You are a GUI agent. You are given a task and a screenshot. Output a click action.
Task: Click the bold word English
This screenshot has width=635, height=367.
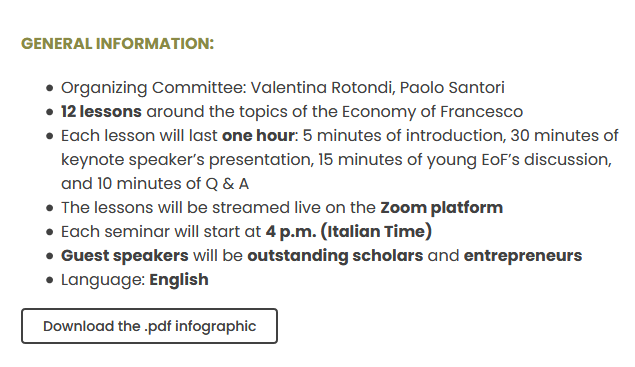179,280
